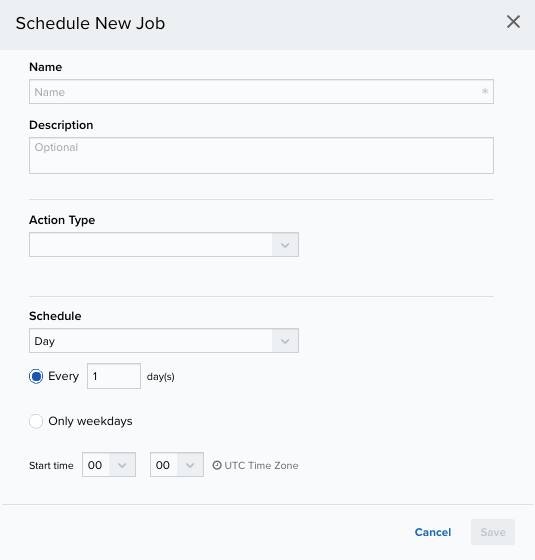Click the Cancel link
This screenshot has width=535, height=560.
[x=433, y=532]
